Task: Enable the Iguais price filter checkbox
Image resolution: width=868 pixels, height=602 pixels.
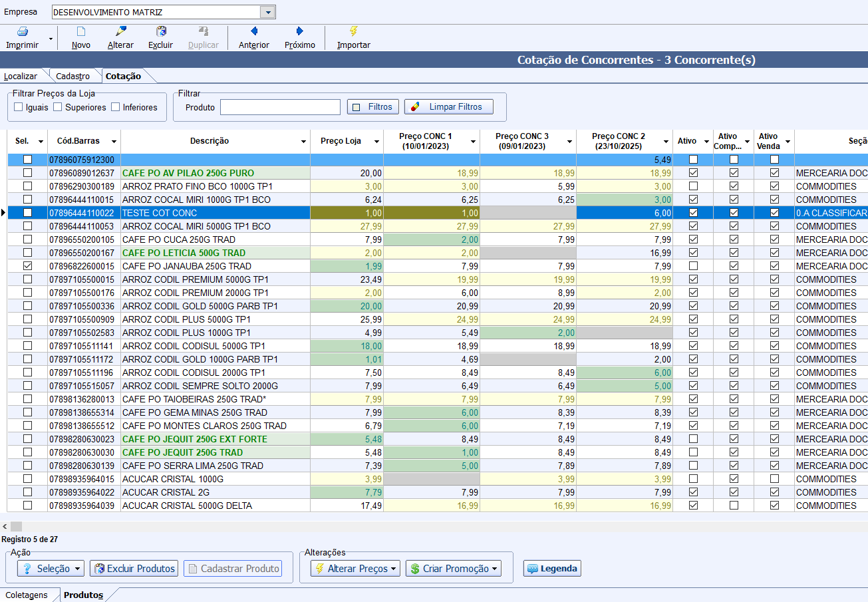Action: click(x=19, y=107)
